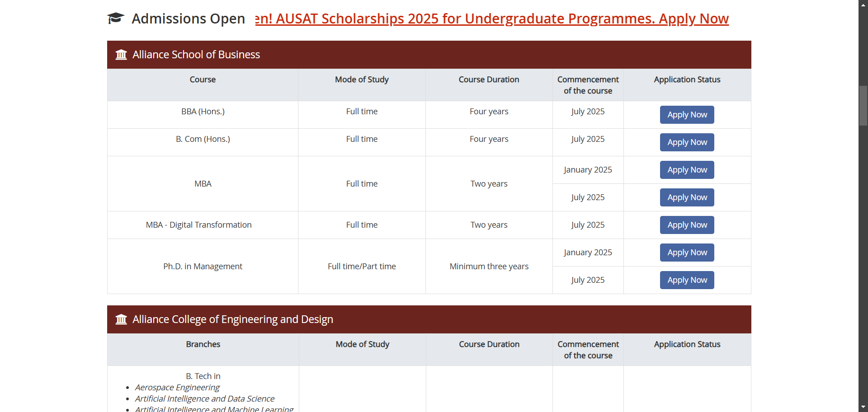Apply Now for BBA (Hons.)
Viewport: 868px width, 412px height.
coord(687,115)
